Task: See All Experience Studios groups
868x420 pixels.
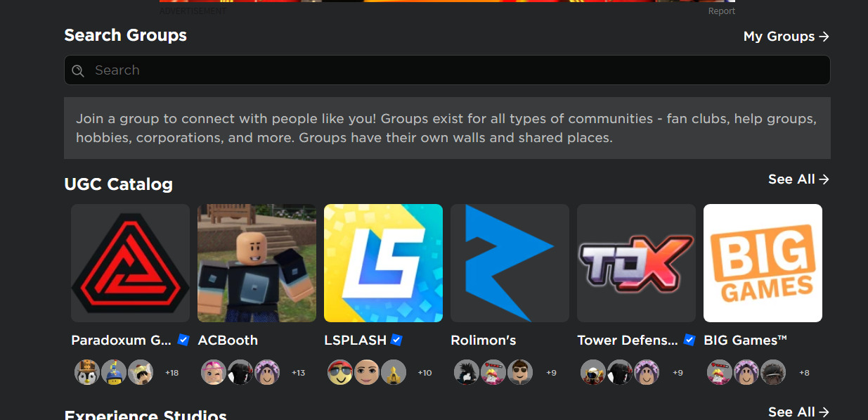Action: tap(799, 412)
